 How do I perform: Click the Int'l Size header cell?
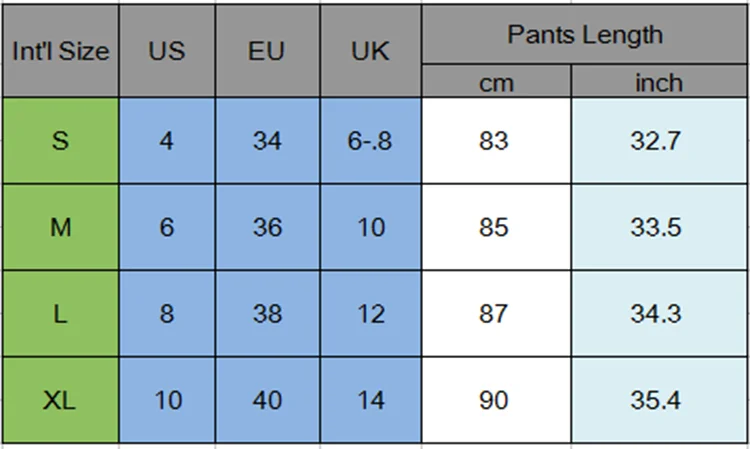(x=60, y=51)
